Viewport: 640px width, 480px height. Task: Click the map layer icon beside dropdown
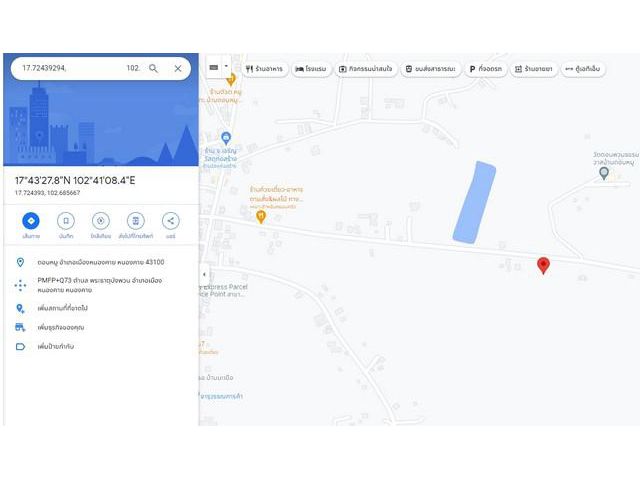(213, 67)
